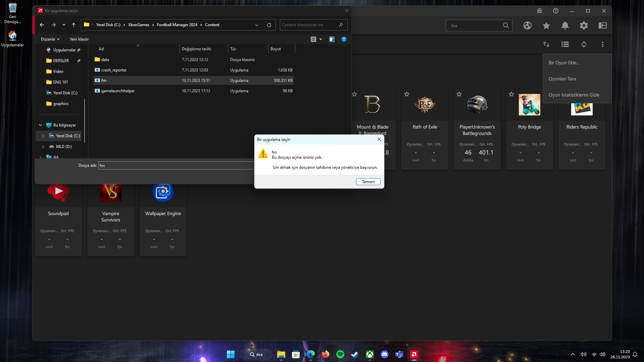Open graphics folder in navigation pane
This screenshot has width=644, height=362.
(x=61, y=104)
